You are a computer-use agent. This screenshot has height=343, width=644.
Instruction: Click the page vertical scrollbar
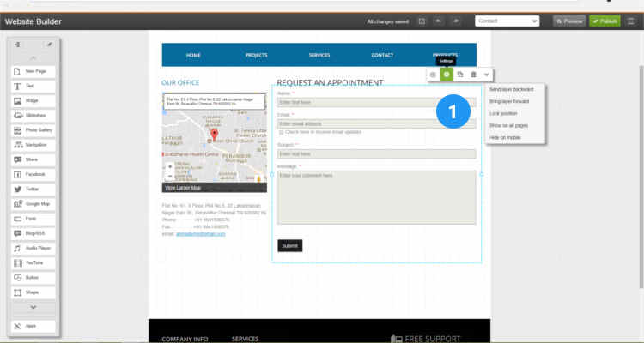point(641,177)
